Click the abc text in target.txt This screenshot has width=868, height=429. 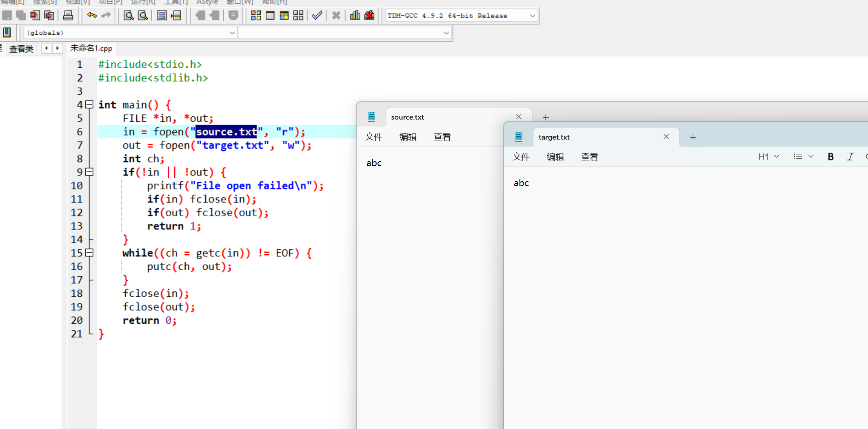pyautogui.click(x=521, y=183)
